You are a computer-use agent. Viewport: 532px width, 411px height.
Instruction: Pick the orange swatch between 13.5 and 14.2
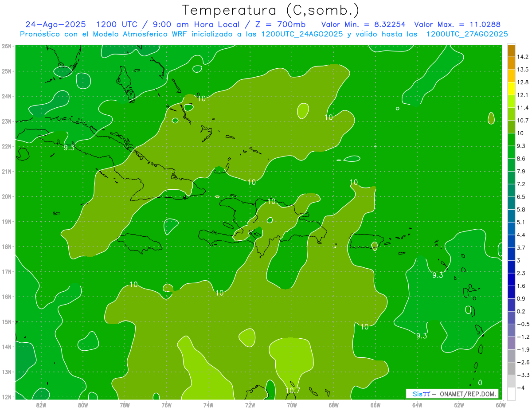tap(512, 63)
